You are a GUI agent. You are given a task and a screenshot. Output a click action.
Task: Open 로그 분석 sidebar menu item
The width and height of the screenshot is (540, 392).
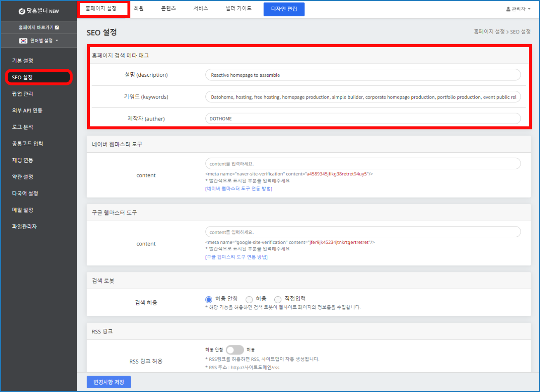tap(23, 127)
